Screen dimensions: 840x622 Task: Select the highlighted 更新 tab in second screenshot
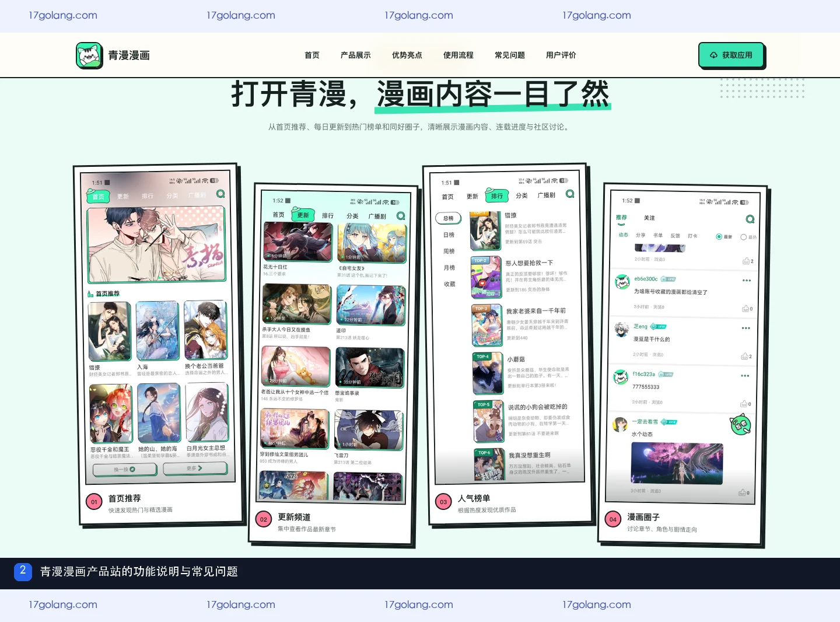point(303,215)
